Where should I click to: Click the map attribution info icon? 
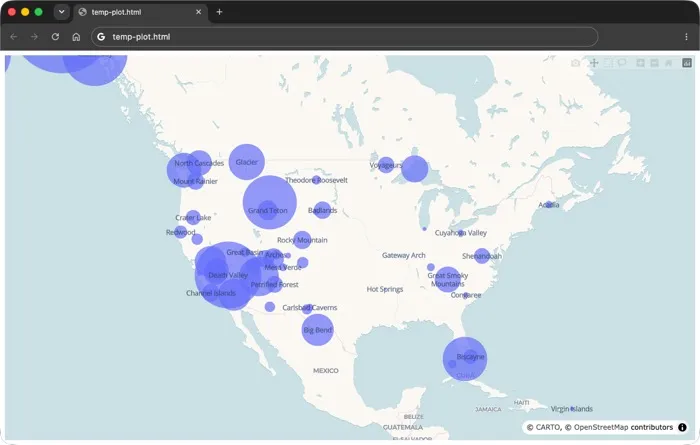click(682, 427)
